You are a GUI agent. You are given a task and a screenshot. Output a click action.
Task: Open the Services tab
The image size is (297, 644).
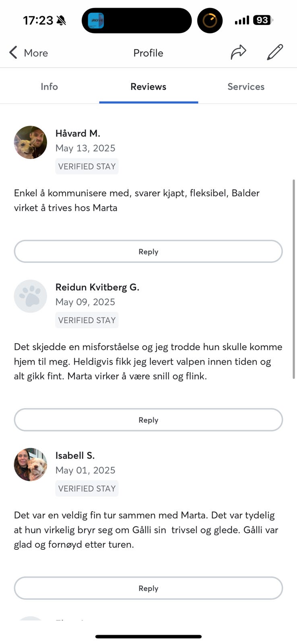(x=246, y=87)
